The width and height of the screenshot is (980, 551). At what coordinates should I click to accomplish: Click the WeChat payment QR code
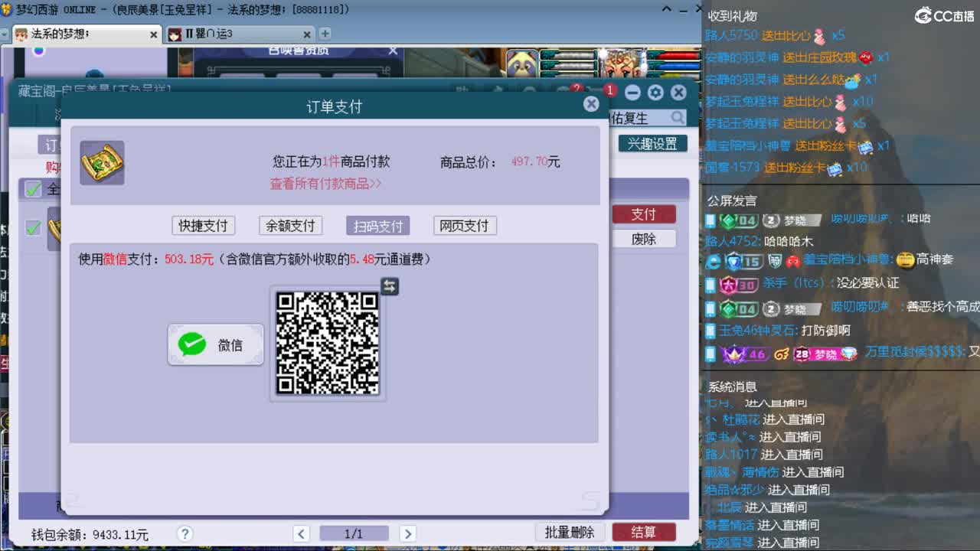pyautogui.click(x=328, y=344)
